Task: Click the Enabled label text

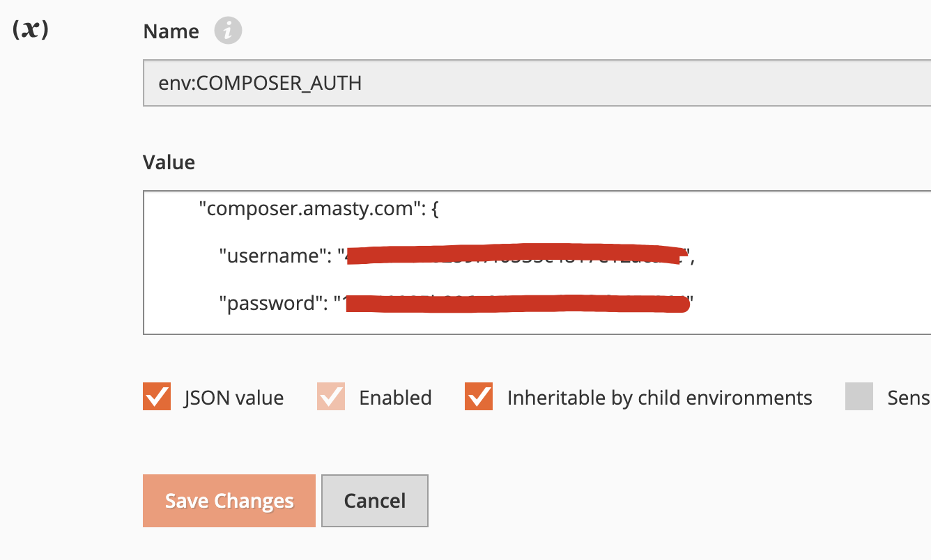Action: coord(395,398)
